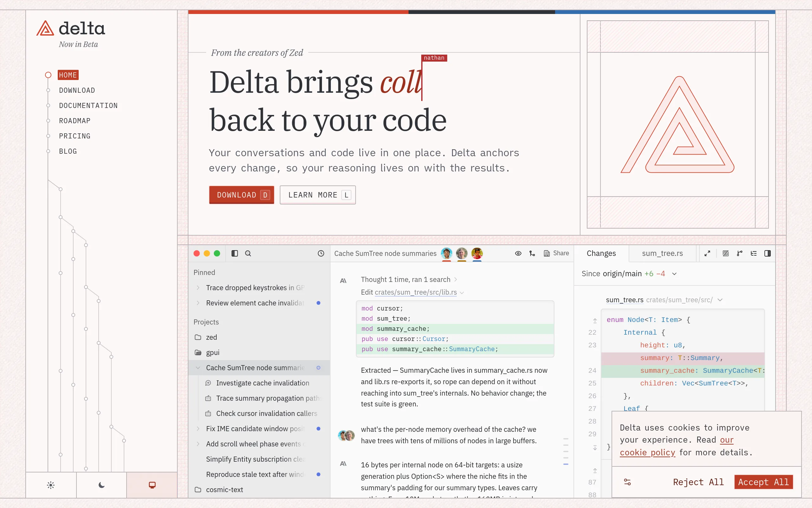This screenshot has height=508, width=812.
Task: Collapse sum_tree.rs file diff chevron
Action: pyautogui.click(x=720, y=300)
